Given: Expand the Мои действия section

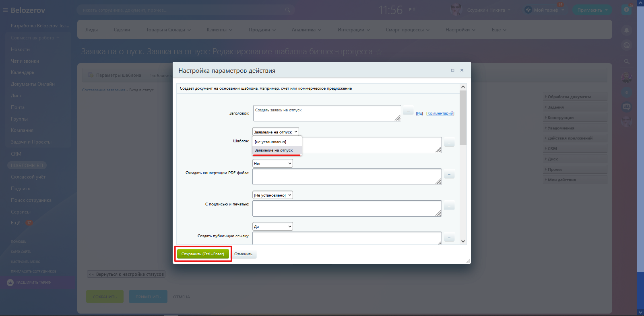Looking at the screenshot, I should coord(575,180).
